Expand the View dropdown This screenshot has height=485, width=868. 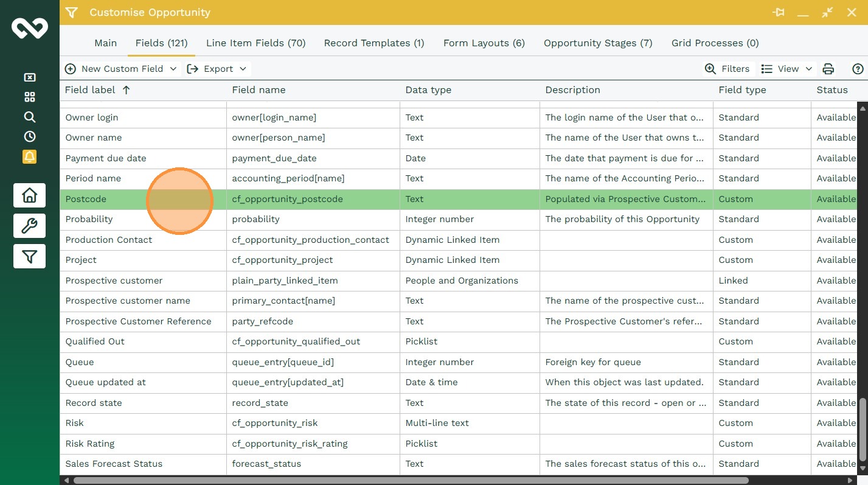[x=787, y=69]
